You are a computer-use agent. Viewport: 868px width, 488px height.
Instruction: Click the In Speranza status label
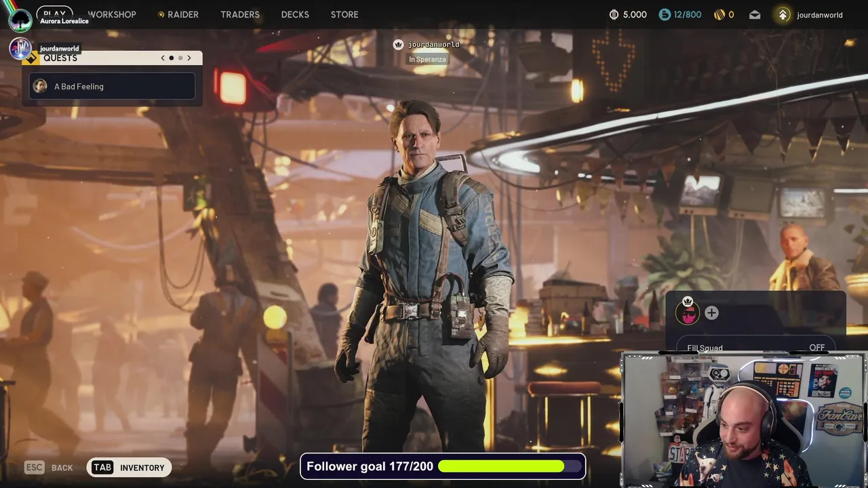point(427,60)
